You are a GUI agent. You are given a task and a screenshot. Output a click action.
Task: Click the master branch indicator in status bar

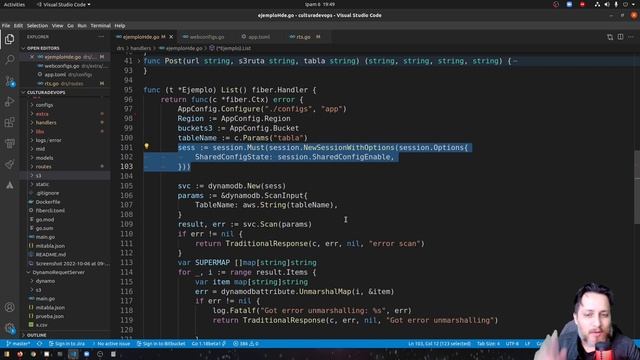click(x=18, y=344)
